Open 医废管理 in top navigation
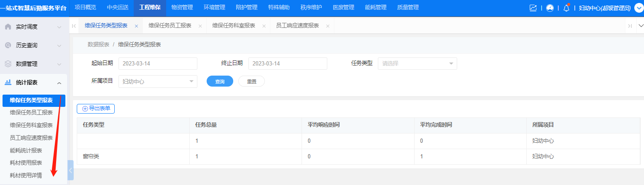Image resolution: width=644 pixels, height=185 pixels. pyautogui.click(x=343, y=8)
